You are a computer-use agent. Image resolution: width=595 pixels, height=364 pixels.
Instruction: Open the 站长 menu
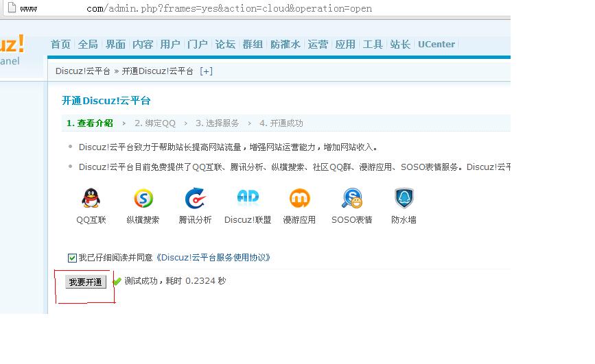(x=400, y=45)
